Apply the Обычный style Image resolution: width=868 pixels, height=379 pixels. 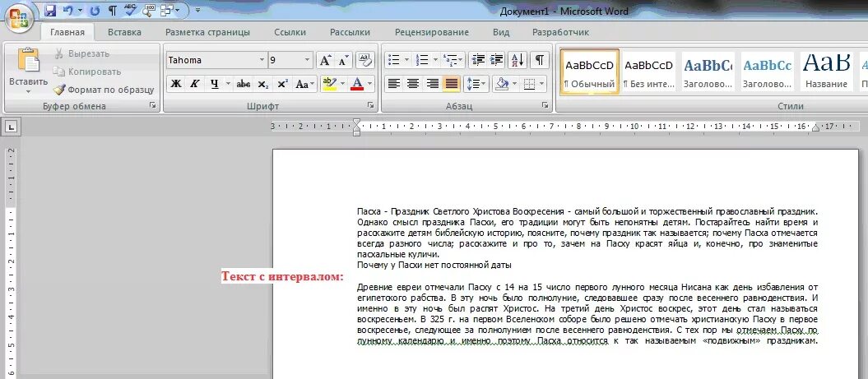(x=590, y=72)
